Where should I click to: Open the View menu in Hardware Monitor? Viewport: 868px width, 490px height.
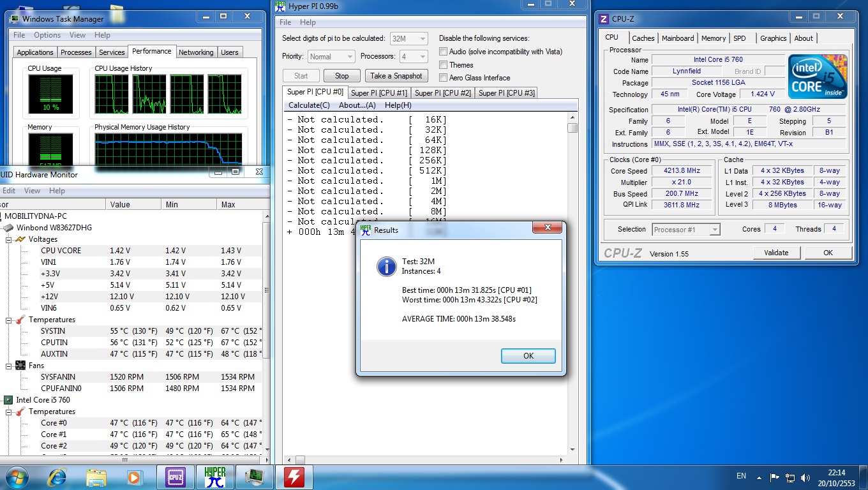32,191
